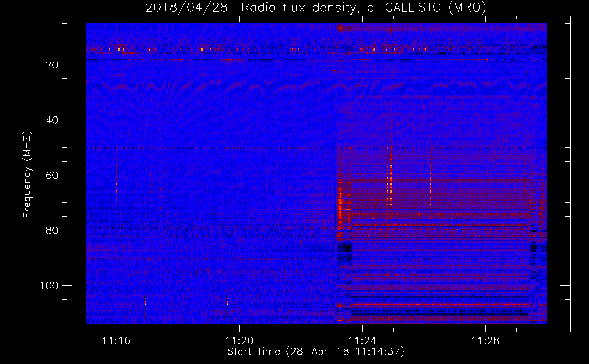Click the 'Frequency (MHZ)' axis label
589x364 pixels.
[28, 175]
